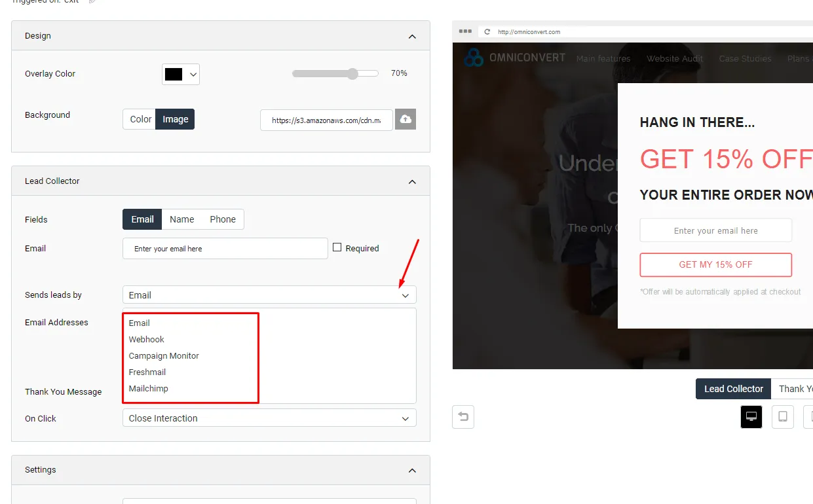Collapse the Lead Collector panel
The height and width of the screenshot is (504, 813).
412,181
